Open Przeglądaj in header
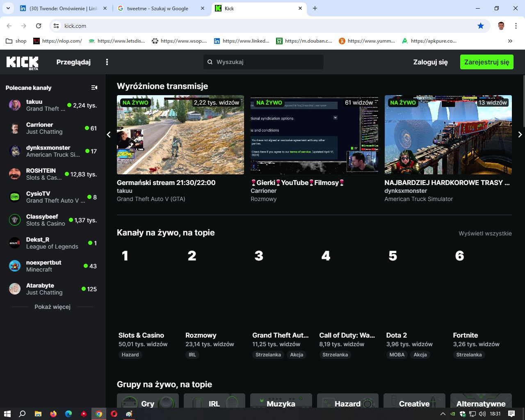 tap(73, 62)
